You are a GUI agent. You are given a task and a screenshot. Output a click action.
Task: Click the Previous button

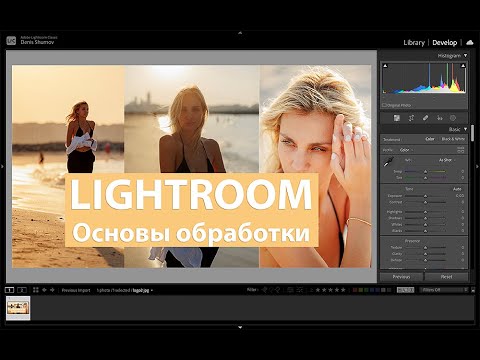tap(401, 277)
